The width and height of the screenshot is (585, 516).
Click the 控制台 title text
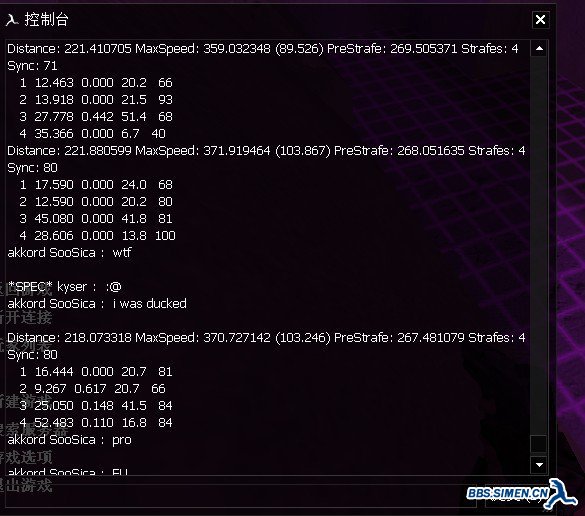(x=46, y=19)
